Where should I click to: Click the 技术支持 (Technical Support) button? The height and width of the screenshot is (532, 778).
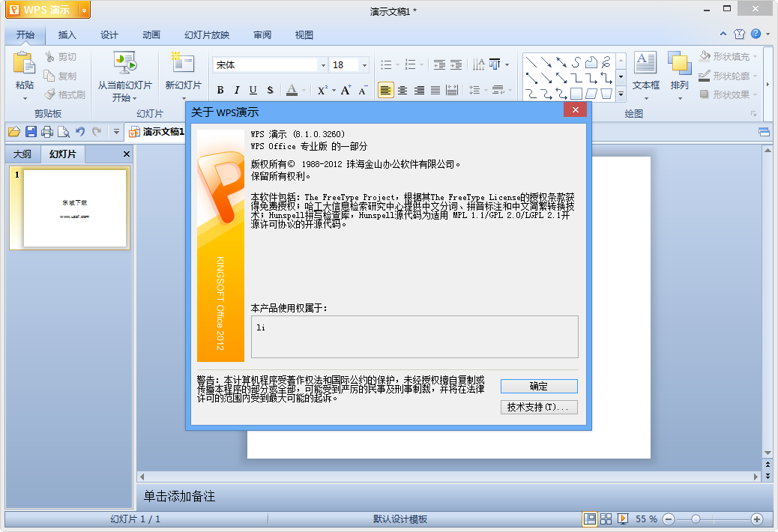538,407
